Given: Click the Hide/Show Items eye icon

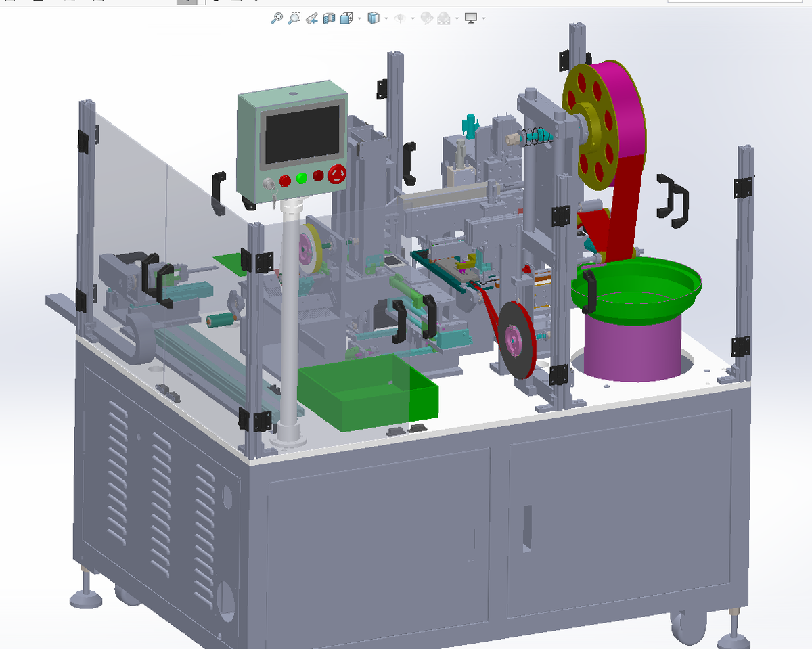Looking at the screenshot, I should point(400,18).
